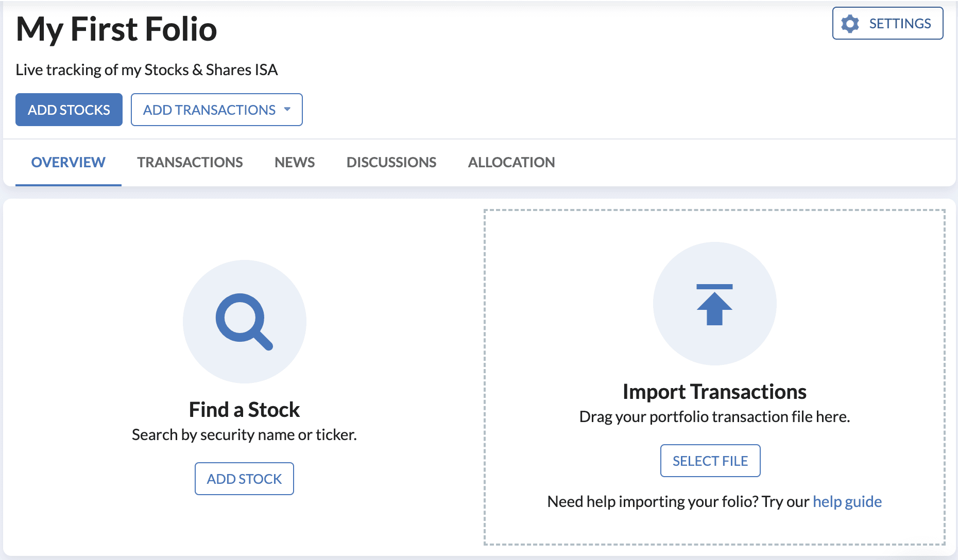Screen dimensions: 958x560
Task: Click the magnifying glass search icon
Action: (x=244, y=321)
